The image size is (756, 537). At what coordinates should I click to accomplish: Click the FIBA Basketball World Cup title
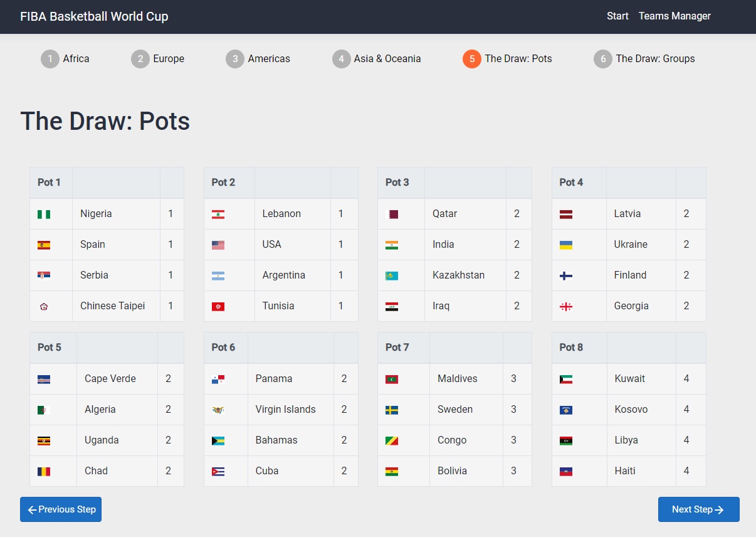[94, 16]
